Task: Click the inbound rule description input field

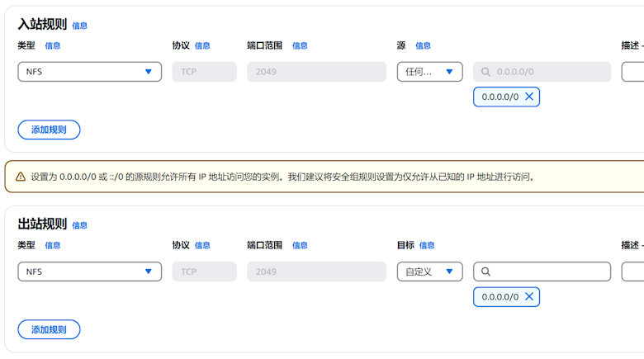Action: [633, 72]
